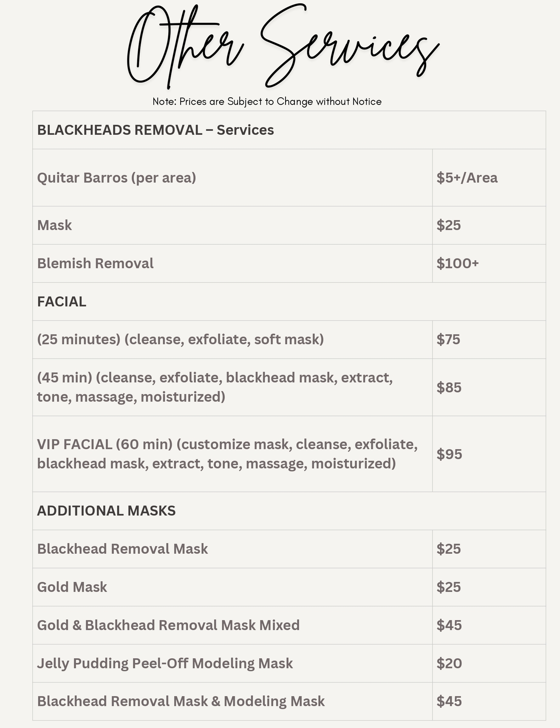The height and width of the screenshot is (728, 560).
Task: Select the 25 minutes facial description
Action: pyautogui.click(x=180, y=340)
